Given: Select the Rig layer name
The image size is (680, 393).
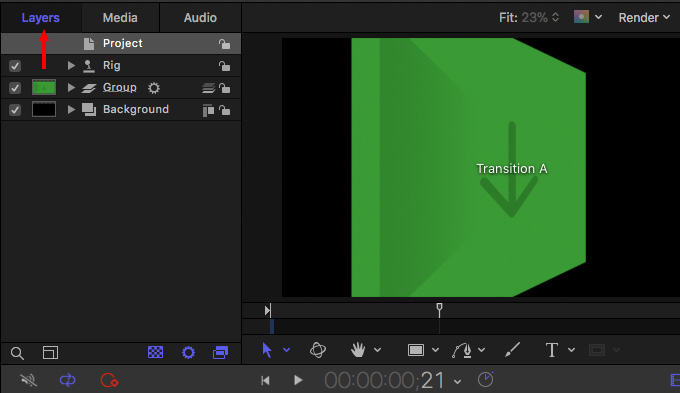Looking at the screenshot, I should coord(111,66).
